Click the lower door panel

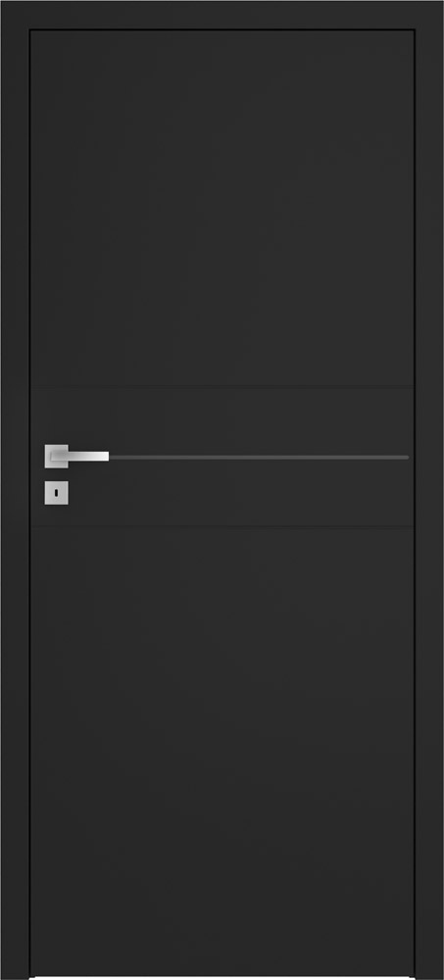[222, 752]
